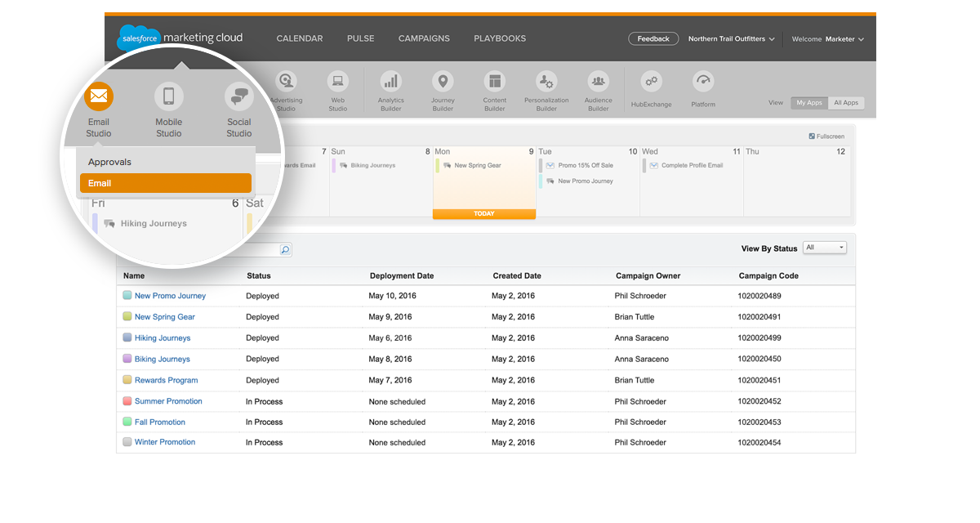Screen dimensions: 980x523
Task: Select the Promo 15% Off Sale calendar event
Action: [x=585, y=165]
